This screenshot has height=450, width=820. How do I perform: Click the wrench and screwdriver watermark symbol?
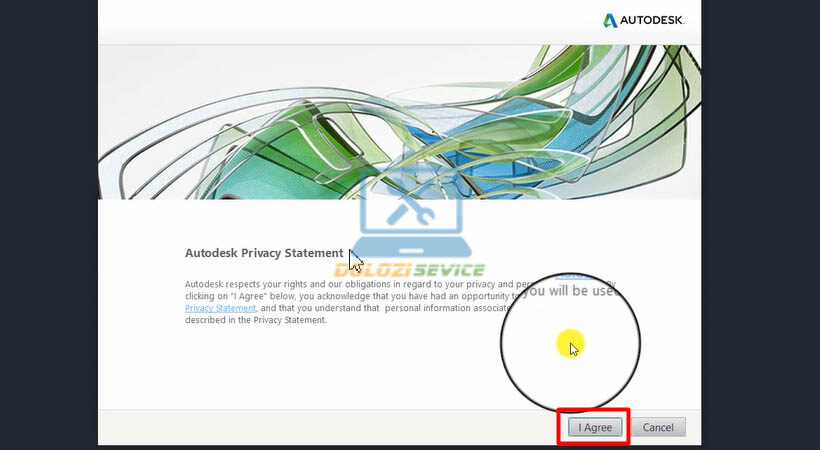tap(408, 211)
